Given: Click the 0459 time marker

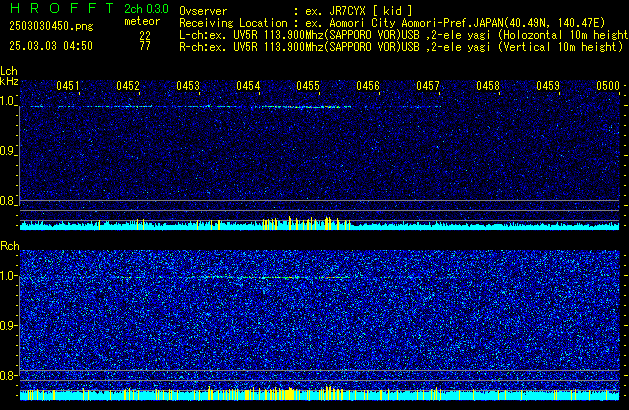Looking at the screenshot, I should tap(548, 86).
